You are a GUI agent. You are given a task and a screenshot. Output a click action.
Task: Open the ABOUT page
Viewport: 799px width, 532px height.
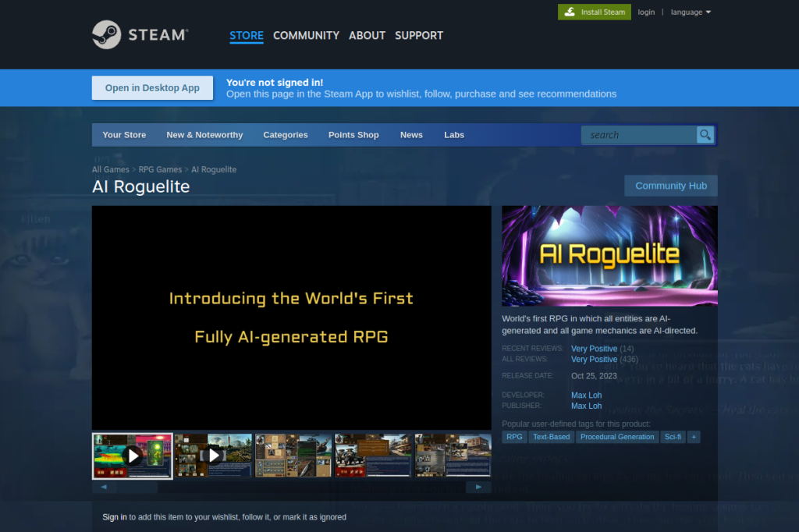point(367,36)
